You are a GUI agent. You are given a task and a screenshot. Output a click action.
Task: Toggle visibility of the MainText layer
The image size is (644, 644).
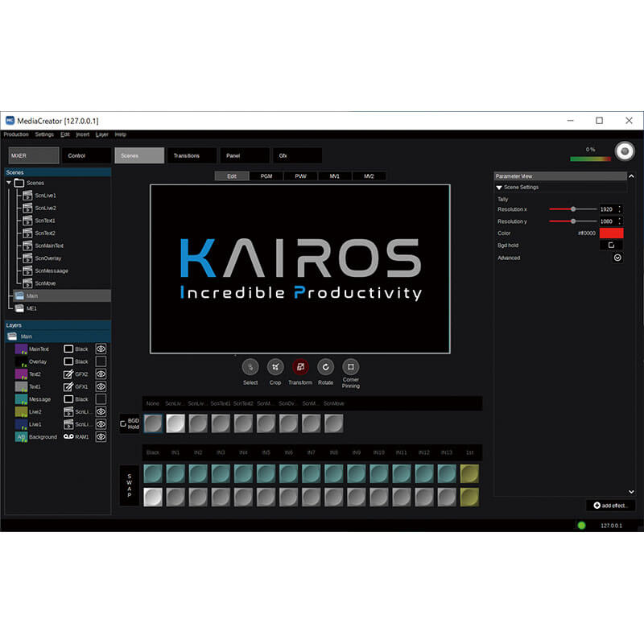click(x=101, y=349)
